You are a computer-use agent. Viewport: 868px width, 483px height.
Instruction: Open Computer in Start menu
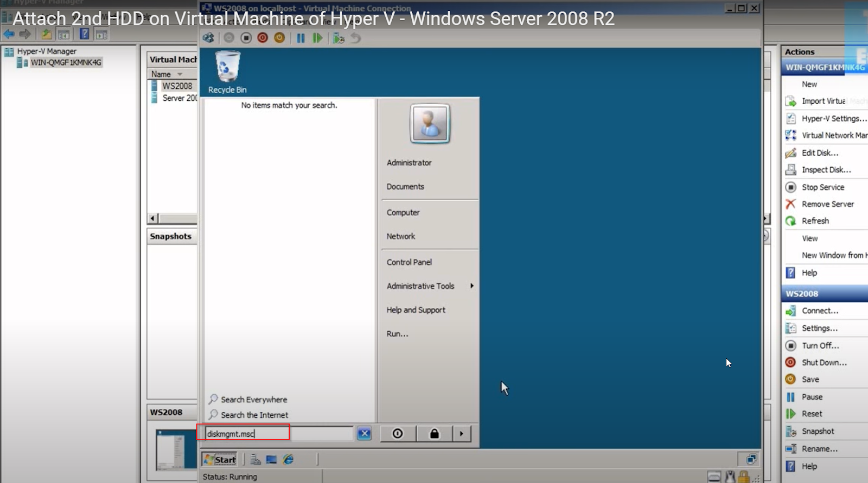tap(403, 212)
